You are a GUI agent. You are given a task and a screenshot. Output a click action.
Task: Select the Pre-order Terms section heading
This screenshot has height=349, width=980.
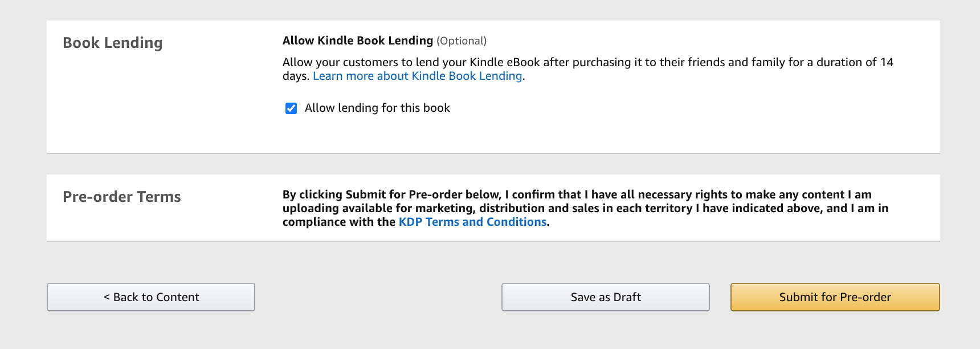point(122,197)
